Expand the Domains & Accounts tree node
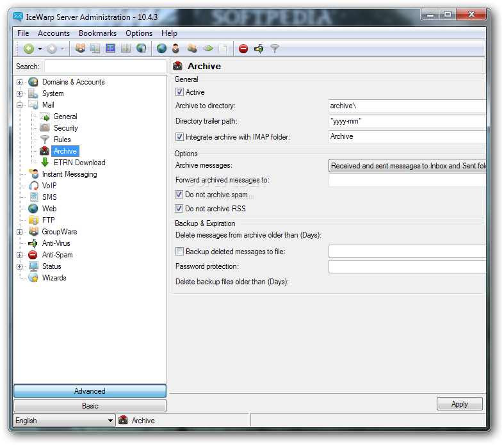This screenshot has width=504, height=445. (20, 82)
